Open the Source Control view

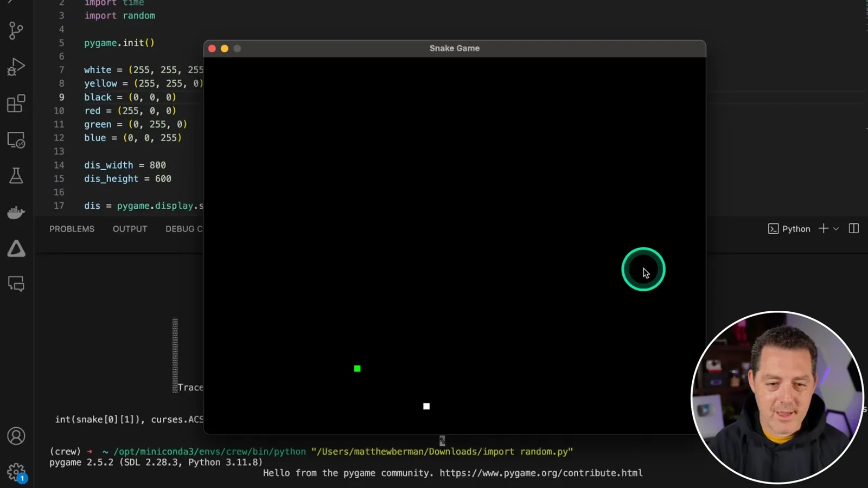(x=16, y=30)
